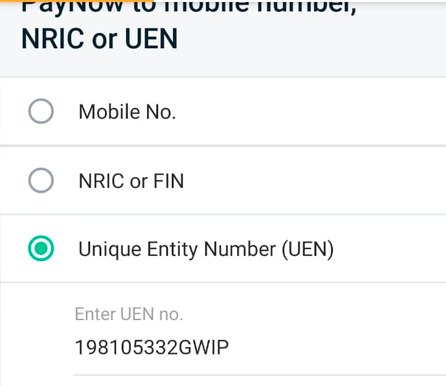
Task: Place cursor before the first digit of UEN
Action: [x=75, y=347]
